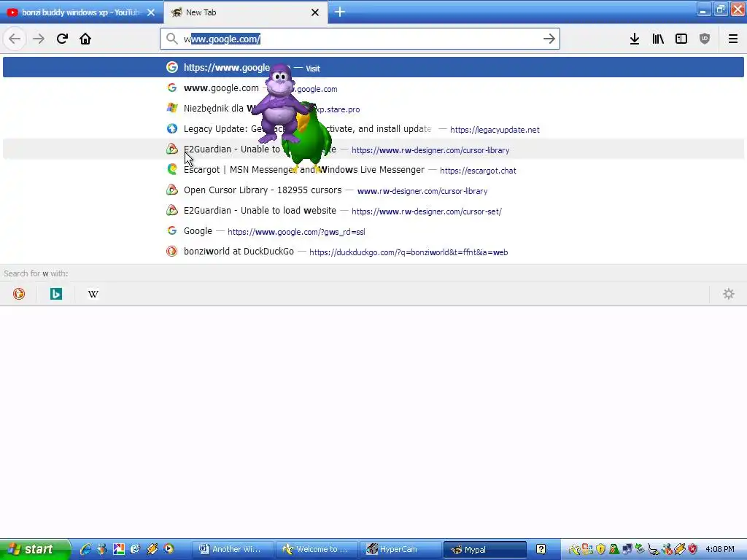Go back with the back arrow
Screen dimensions: 747x560
15,39
